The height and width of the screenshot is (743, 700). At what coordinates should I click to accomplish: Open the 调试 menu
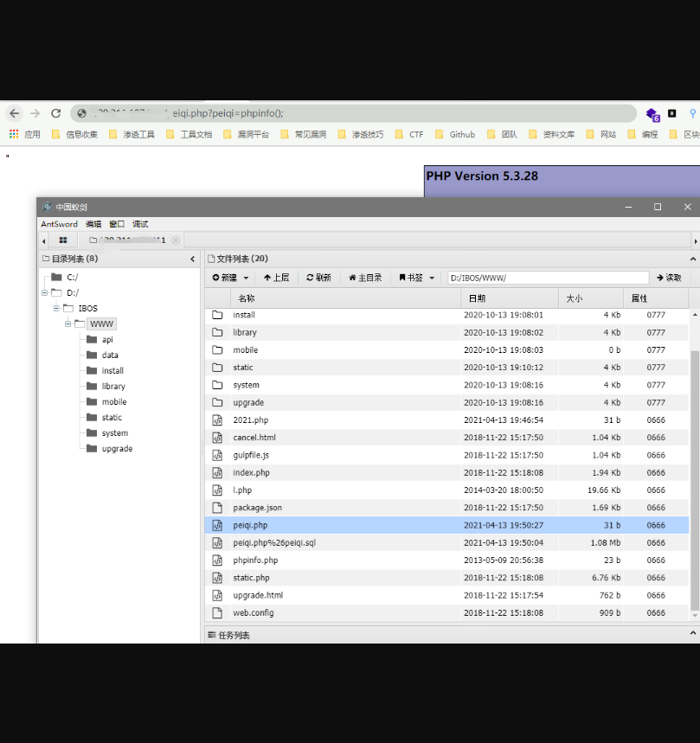[x=140, y=224]
